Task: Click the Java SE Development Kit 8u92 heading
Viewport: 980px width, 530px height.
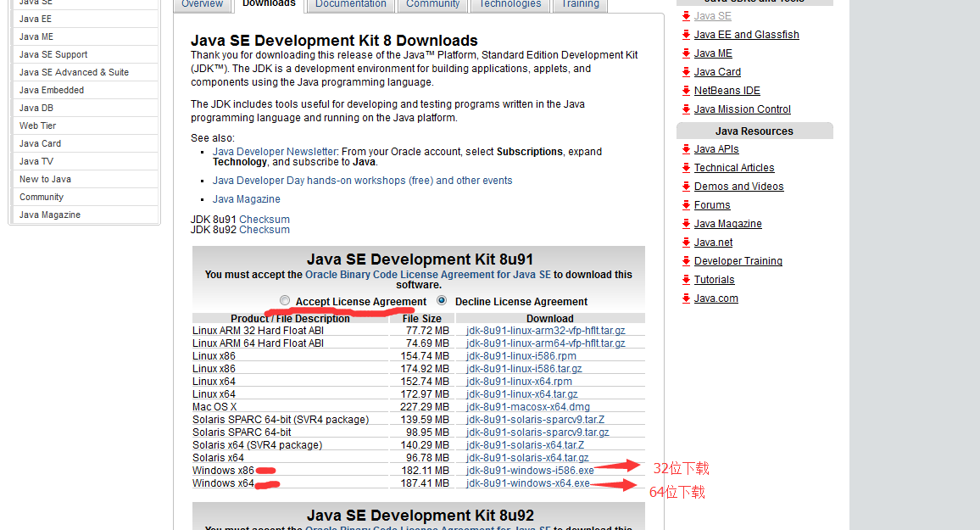Action: point(420,516)
